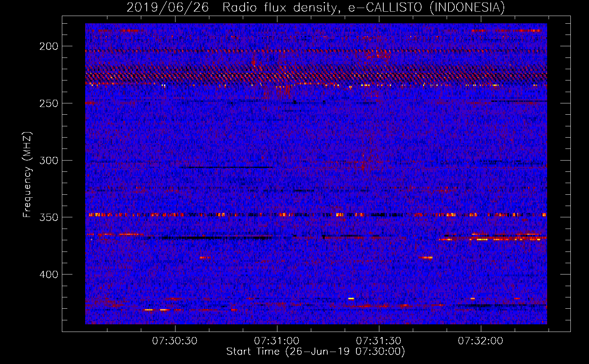The width and height of the screenshot is (589, 364).
Task: Click the 07:31:00 time tick label
Action: point(277,341)
